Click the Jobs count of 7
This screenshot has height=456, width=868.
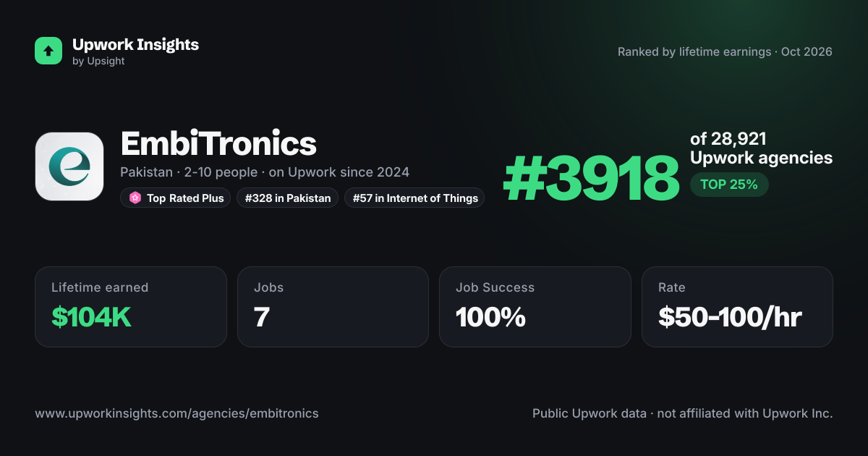coord(262,317)
